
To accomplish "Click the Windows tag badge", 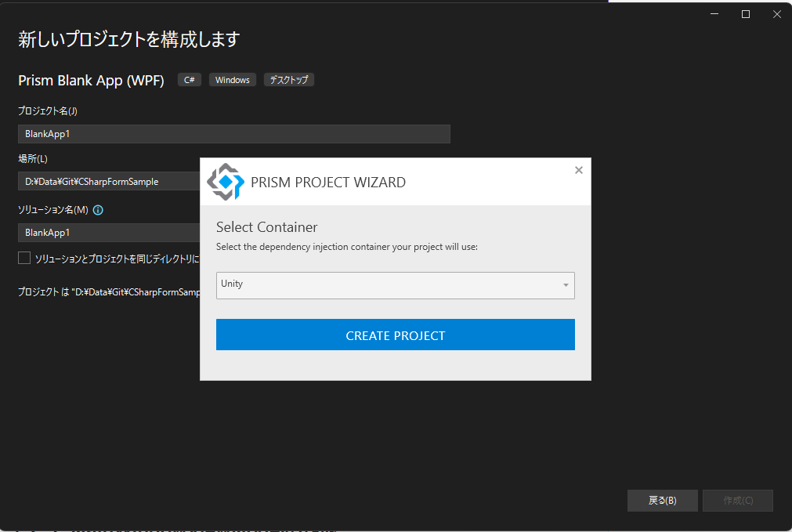I will pos(233,80).
